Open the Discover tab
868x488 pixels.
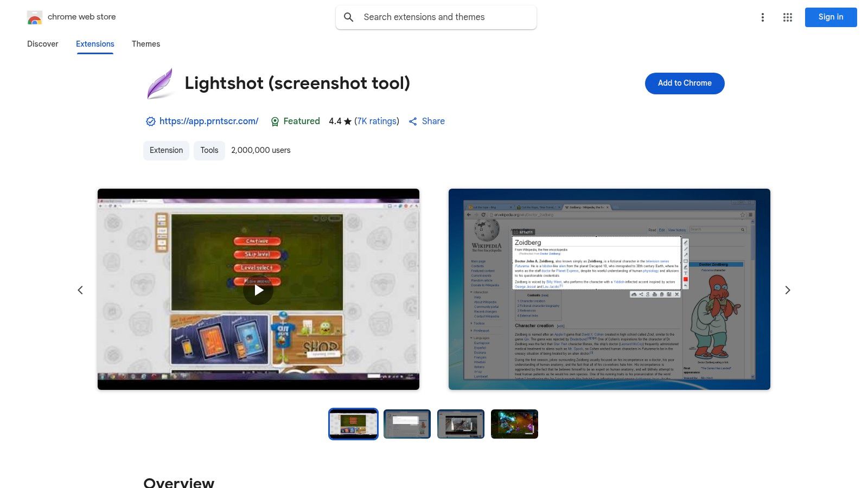42,44
